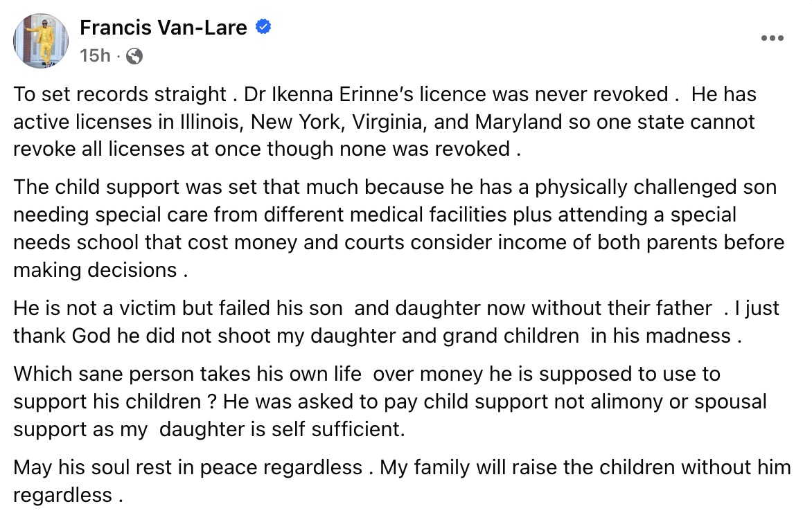This screenshot has height=522, width=812.
Task: Click the blue verified badge
Action: click(263, 28)
